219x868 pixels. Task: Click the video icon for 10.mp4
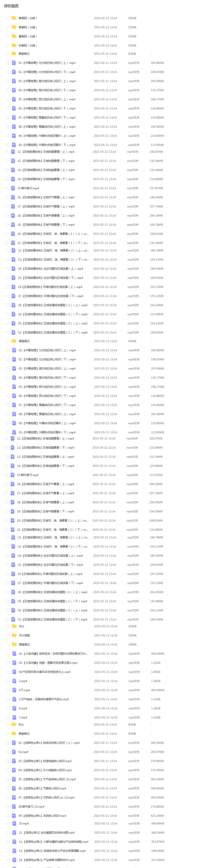pyautogui.click(x=14, y=823)
